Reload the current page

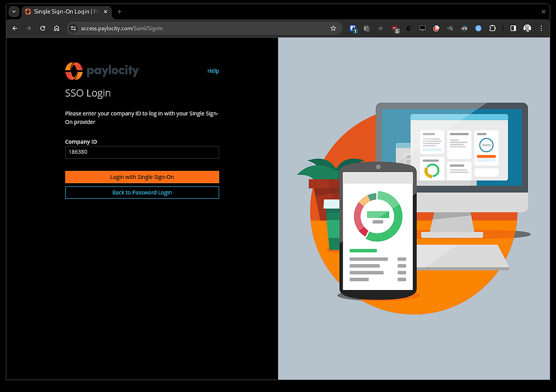(x=43, y=28)
